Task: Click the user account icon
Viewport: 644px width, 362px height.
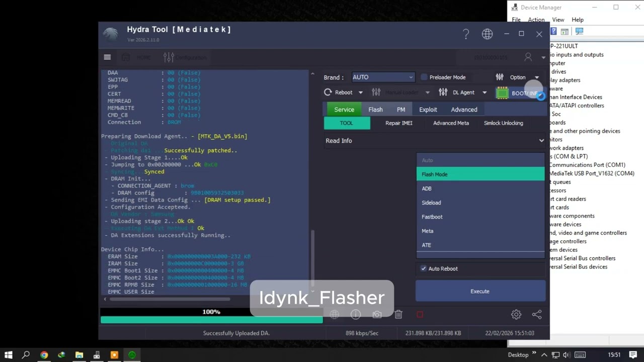Action: coord(528,57)
